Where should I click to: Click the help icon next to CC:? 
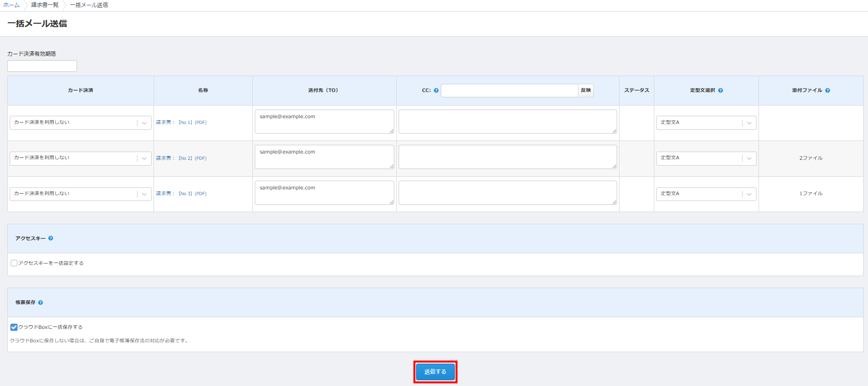pos(436,91)
